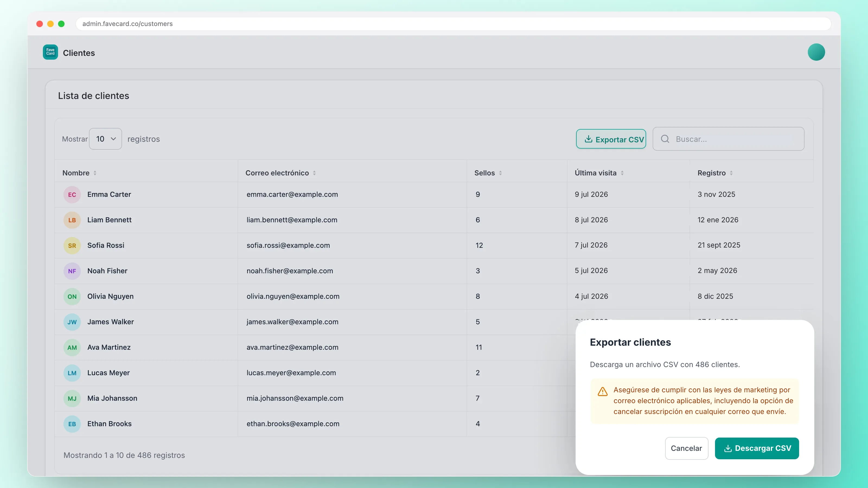The image size is (868, 488).
Task: Click Ethan Brooks's EB avatar
Action: tap(72, 424)
